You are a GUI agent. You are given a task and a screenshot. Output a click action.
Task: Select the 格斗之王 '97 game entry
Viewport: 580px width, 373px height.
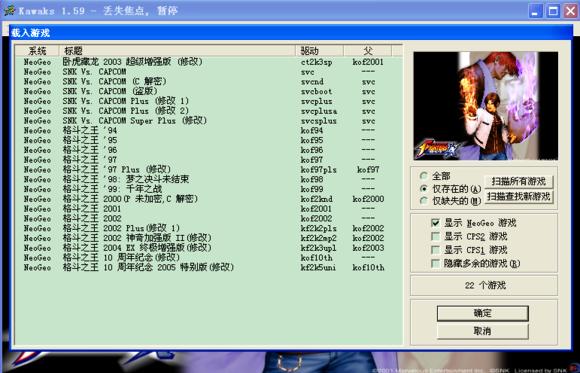pyautogui.click(x=208, y=160)
